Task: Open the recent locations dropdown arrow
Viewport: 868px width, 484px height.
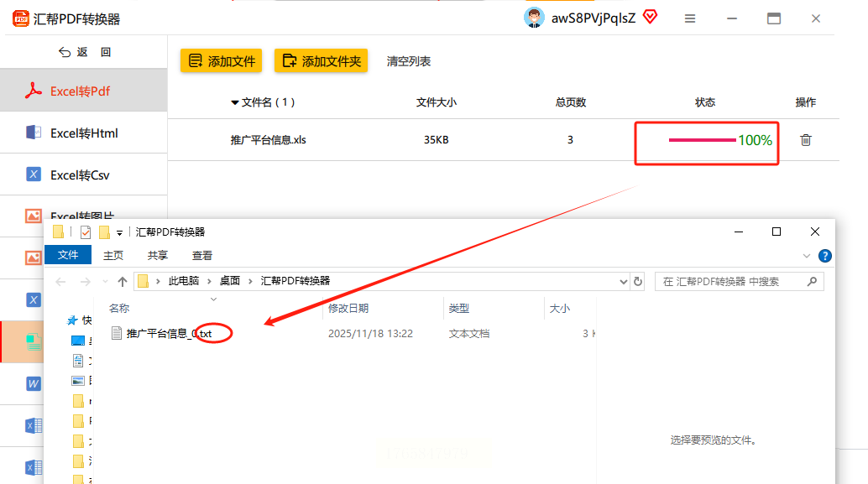Action: [x=105, y=282]
